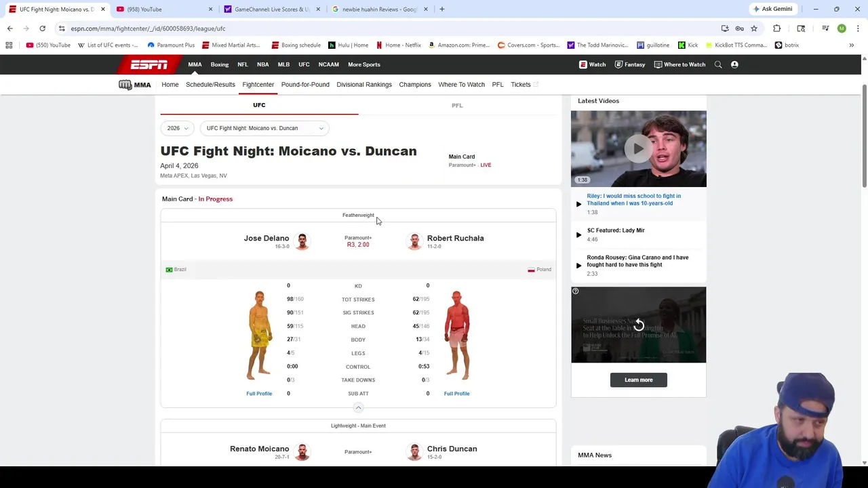Open Divisional Rankings
The image size is (868, 488).
(x=364, y=85)
